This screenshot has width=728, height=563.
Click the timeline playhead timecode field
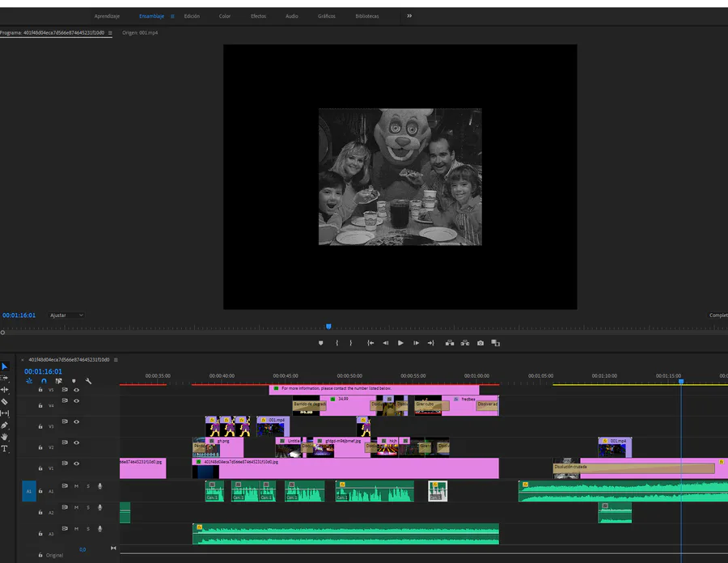pos(43,371)
